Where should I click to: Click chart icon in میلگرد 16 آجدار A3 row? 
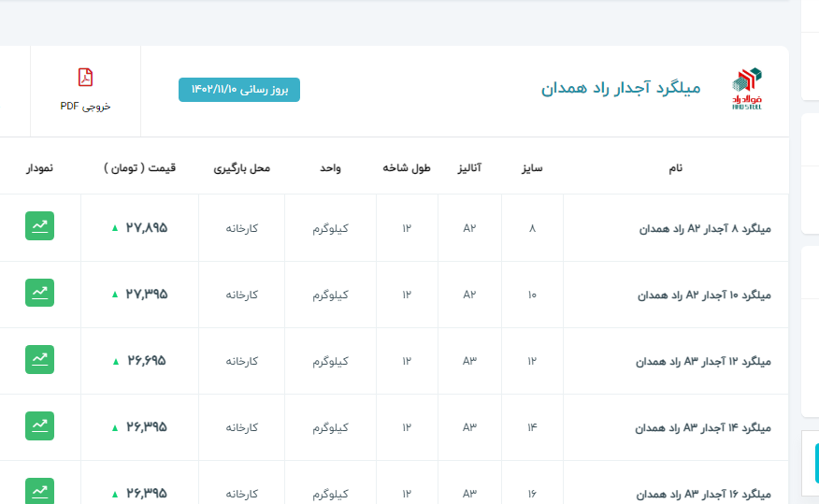tap(39, 490)
